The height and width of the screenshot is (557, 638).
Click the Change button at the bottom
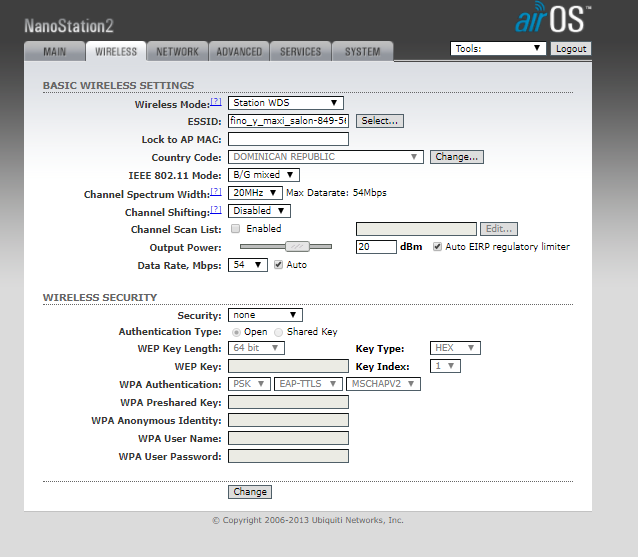pos(250,492)
